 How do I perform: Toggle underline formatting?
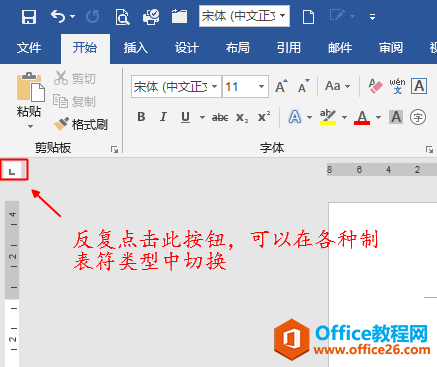point(185,117)
